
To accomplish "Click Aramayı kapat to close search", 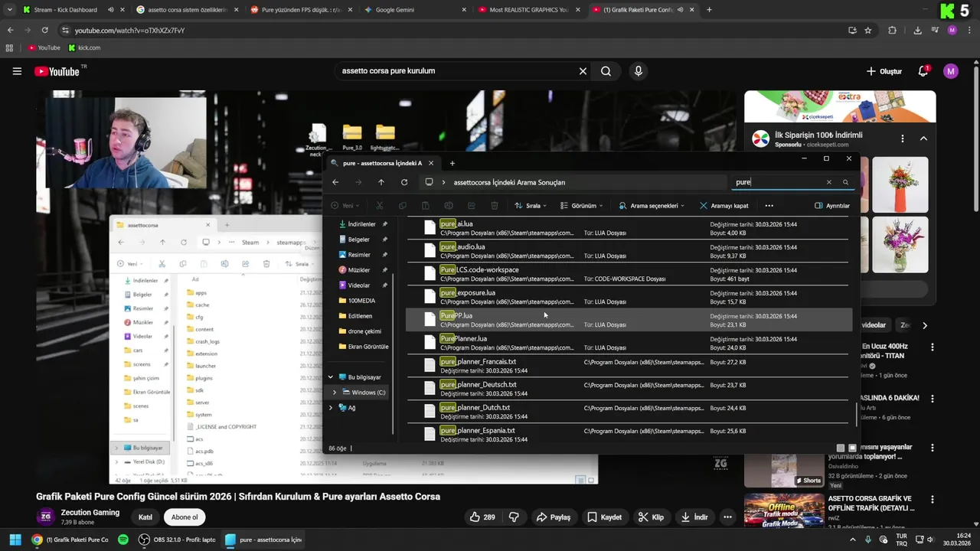I will (724, 205).
